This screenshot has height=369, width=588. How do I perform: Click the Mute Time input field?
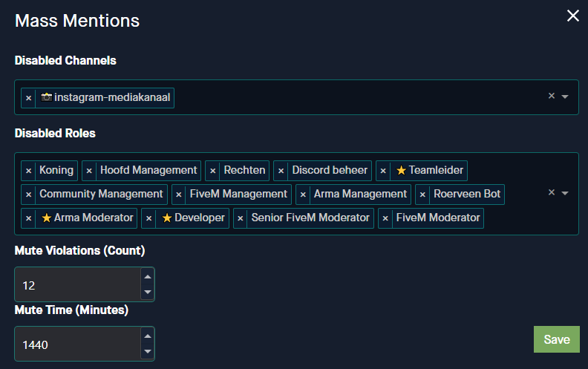76,344
